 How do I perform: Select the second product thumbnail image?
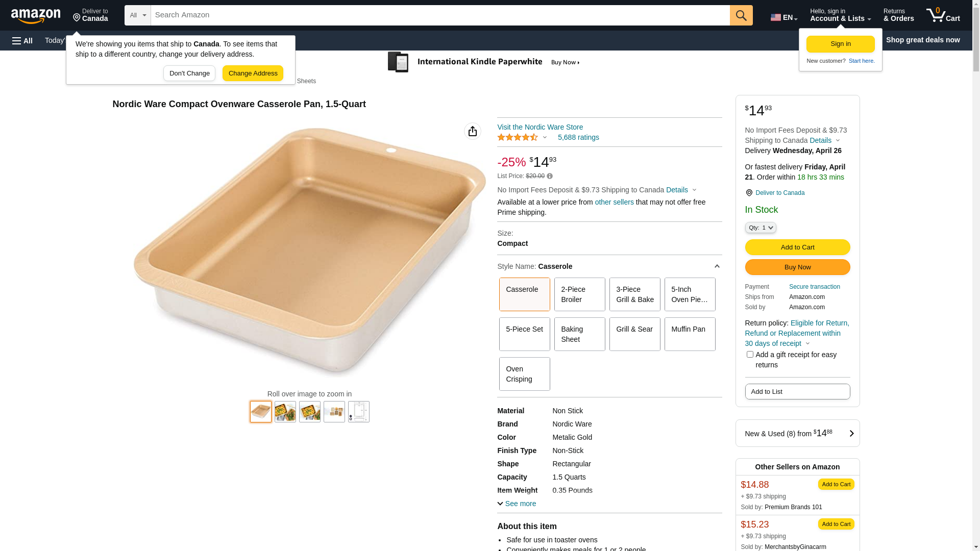(285, 412)
